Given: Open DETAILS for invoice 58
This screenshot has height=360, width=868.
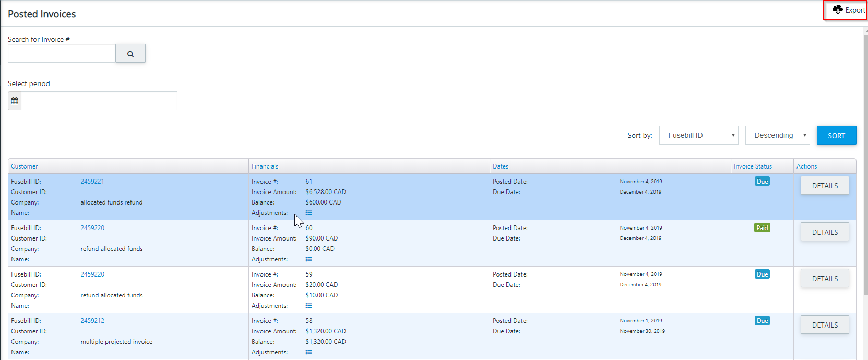Looking at the screenshot, I should pos(825,325).
